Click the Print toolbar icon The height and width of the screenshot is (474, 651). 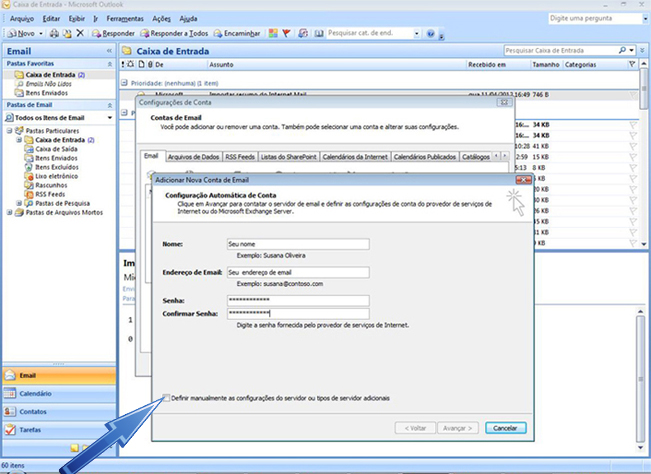pyautogui.click(x=54, y=33)
